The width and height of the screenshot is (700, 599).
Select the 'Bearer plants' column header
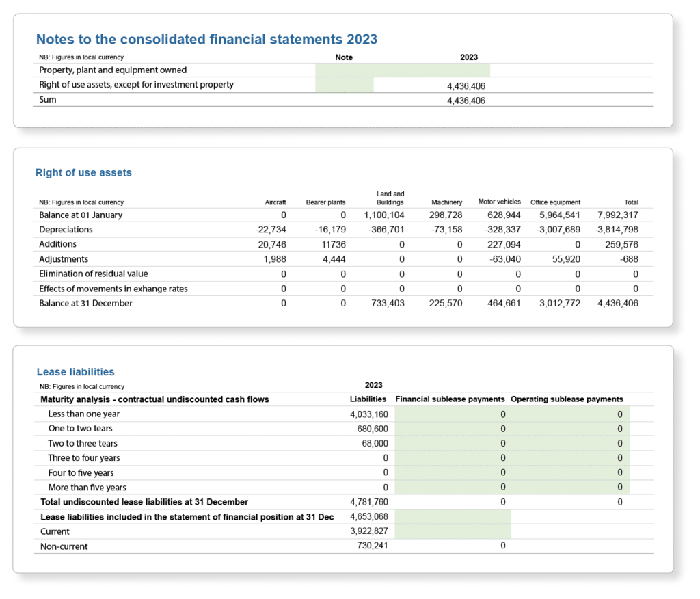pyautogui.click(x=326, y=202)
